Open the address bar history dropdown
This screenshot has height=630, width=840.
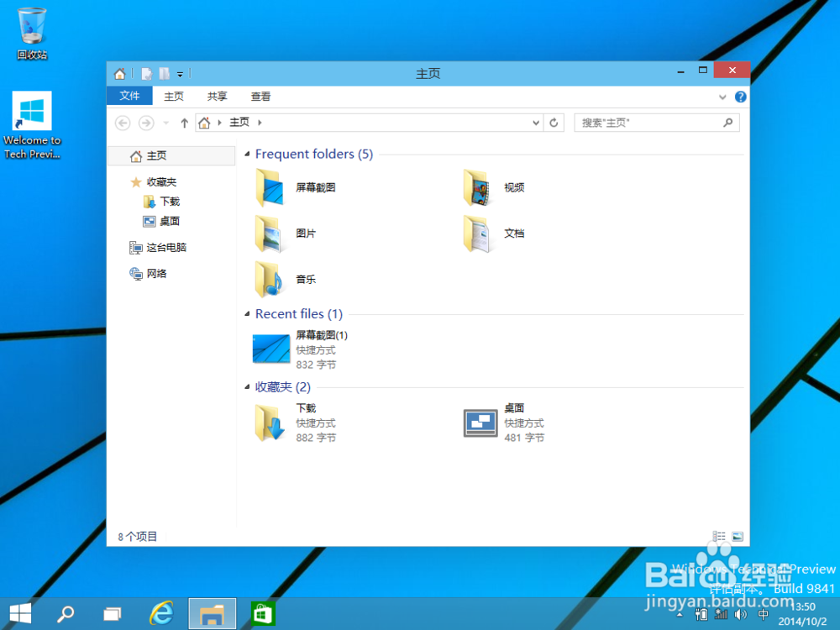[537, 123]
